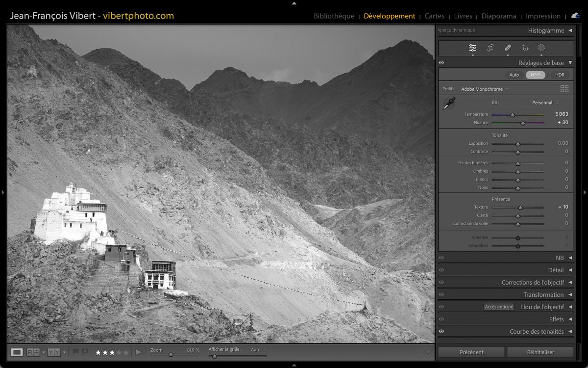Select the Red eye correction tool

point(525,48)
